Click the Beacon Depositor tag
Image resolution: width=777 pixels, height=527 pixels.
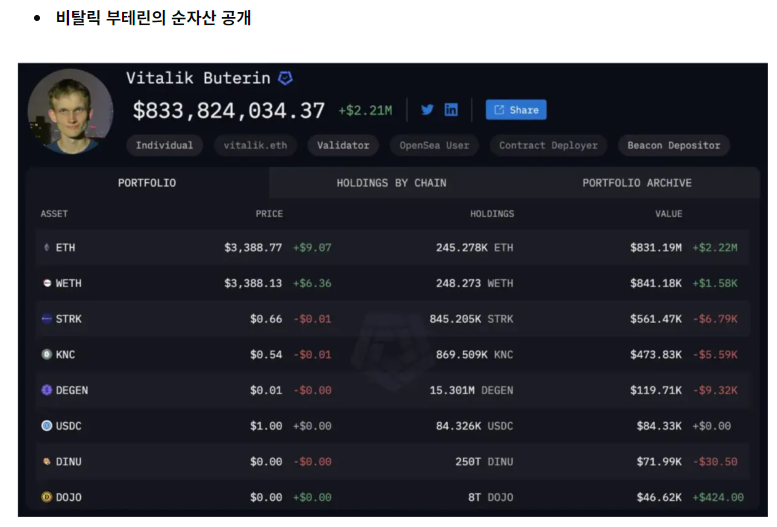click(x=673, y=145)
